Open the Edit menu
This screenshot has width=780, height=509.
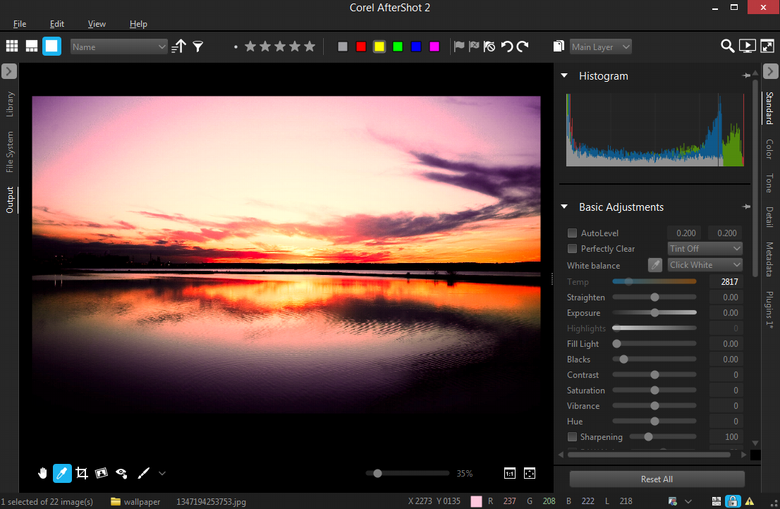click(x=57, y=23)
